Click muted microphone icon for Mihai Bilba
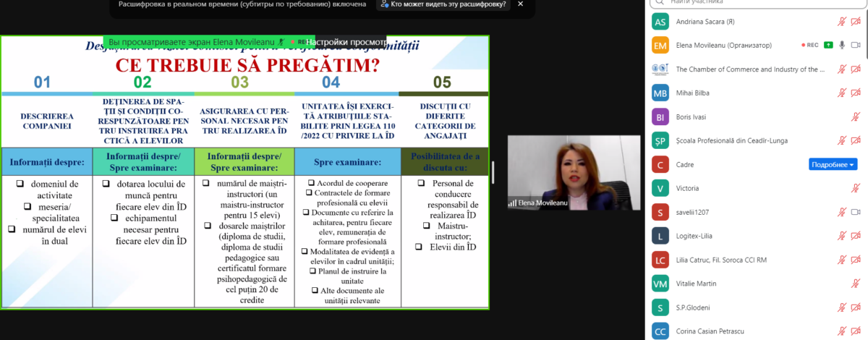The width and height of the screenshot is (868, 340). 841,93
